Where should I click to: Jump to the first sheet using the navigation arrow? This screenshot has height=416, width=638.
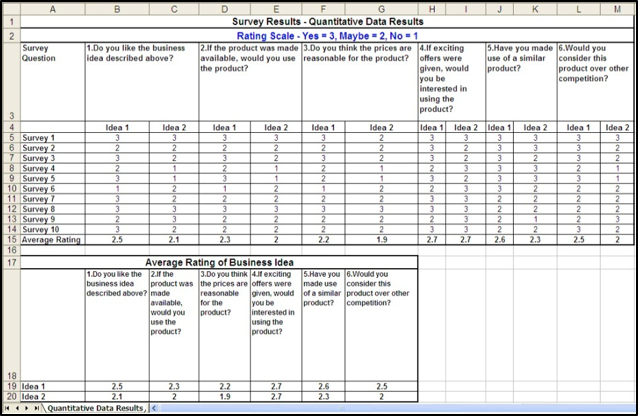coord(7,408)
